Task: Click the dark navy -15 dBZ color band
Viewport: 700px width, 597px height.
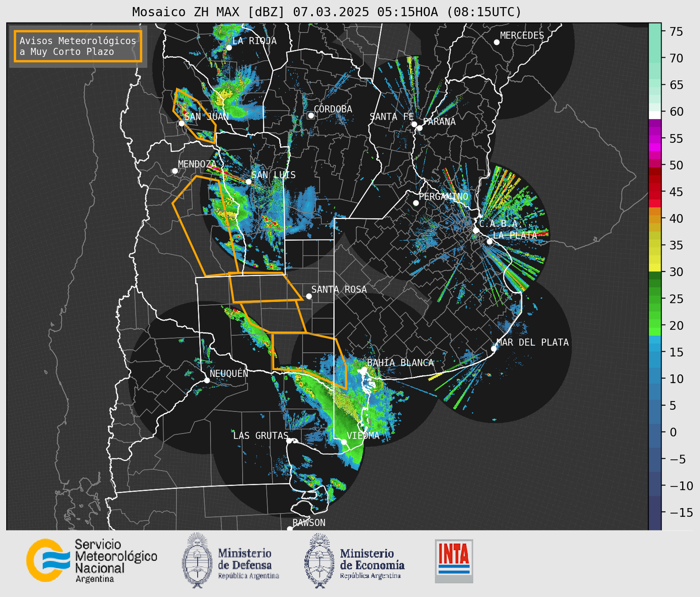Action: coord(655,512)
